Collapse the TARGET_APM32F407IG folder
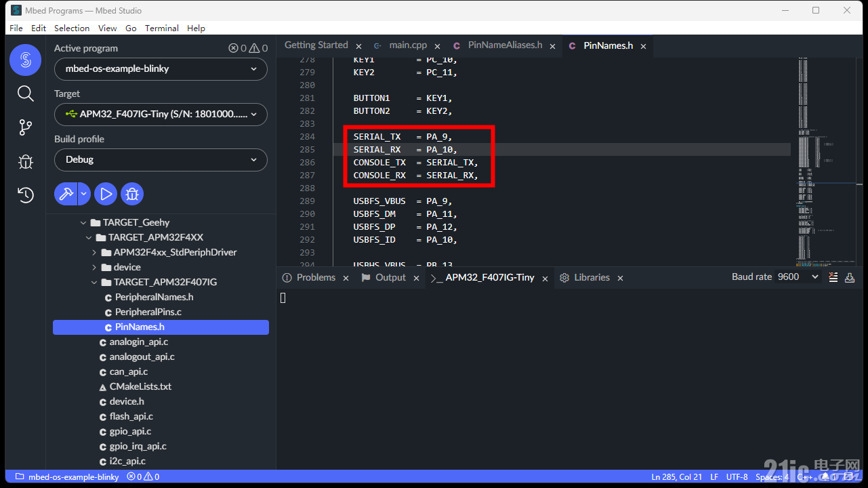 [x=94, y=282]
